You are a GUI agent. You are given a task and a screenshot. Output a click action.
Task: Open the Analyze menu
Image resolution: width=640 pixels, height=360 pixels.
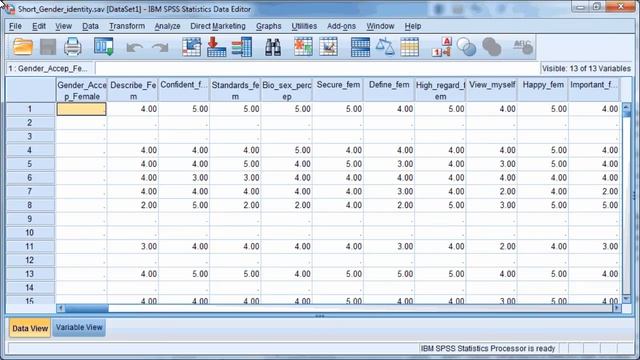pyautogui.click(x=167, y=26)
